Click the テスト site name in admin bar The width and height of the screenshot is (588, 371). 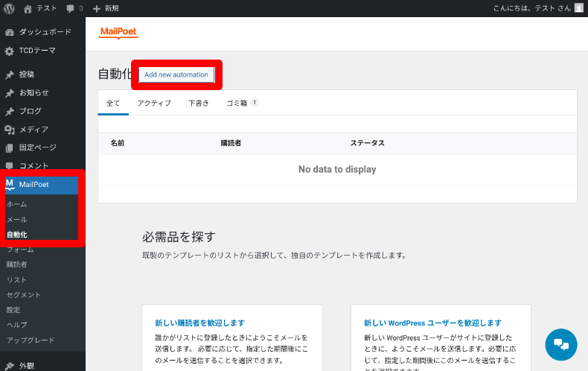tap(46, 8)
